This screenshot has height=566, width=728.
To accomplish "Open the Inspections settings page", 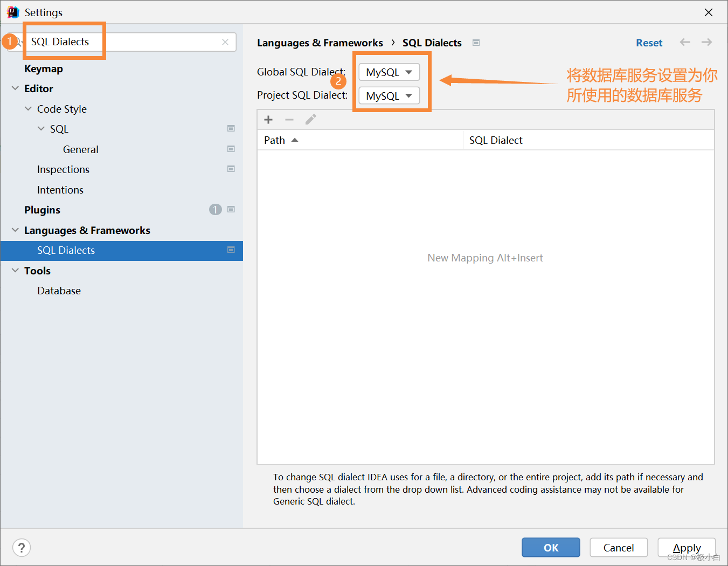I will (63, 169).
